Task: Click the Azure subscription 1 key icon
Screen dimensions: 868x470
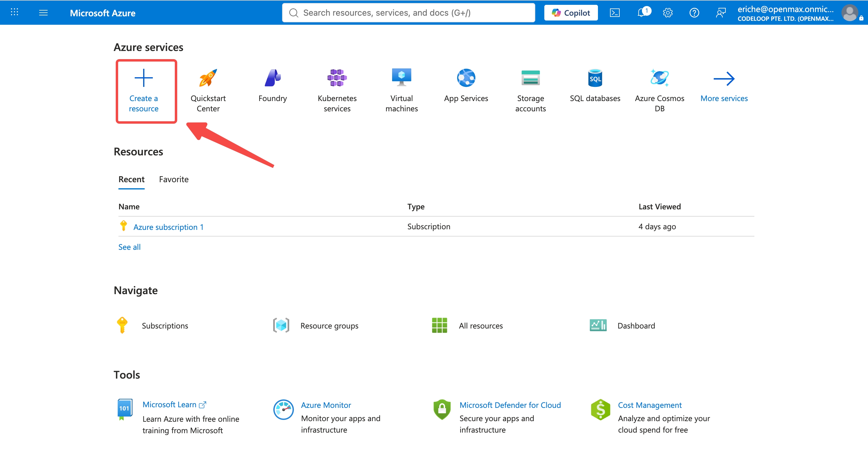Action: 123,226
